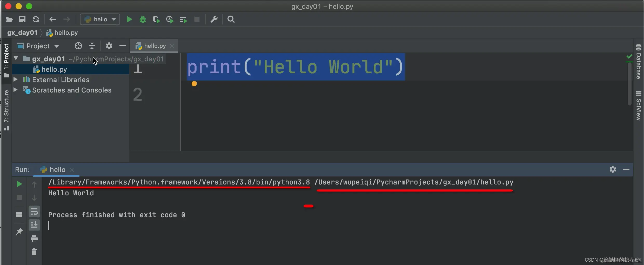Locate current file with the crosshair icon

78,46
